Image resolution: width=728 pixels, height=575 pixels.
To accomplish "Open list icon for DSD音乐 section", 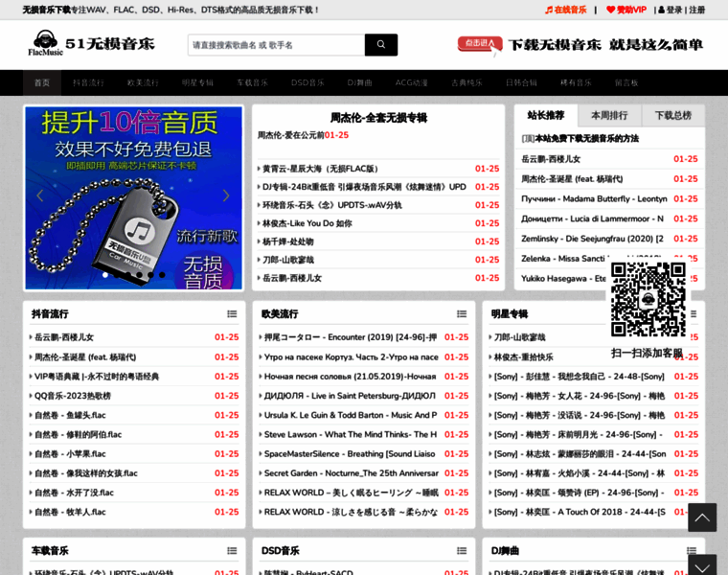I will click(462, 551).
